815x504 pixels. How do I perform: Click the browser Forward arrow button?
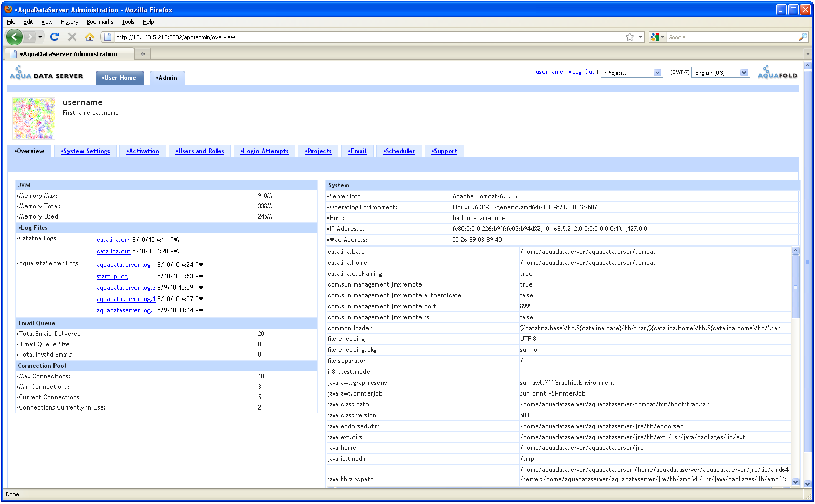(30, 37)
